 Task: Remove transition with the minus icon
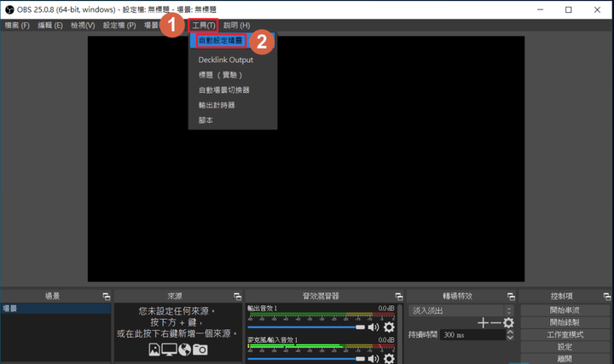[x=495, y=323]
